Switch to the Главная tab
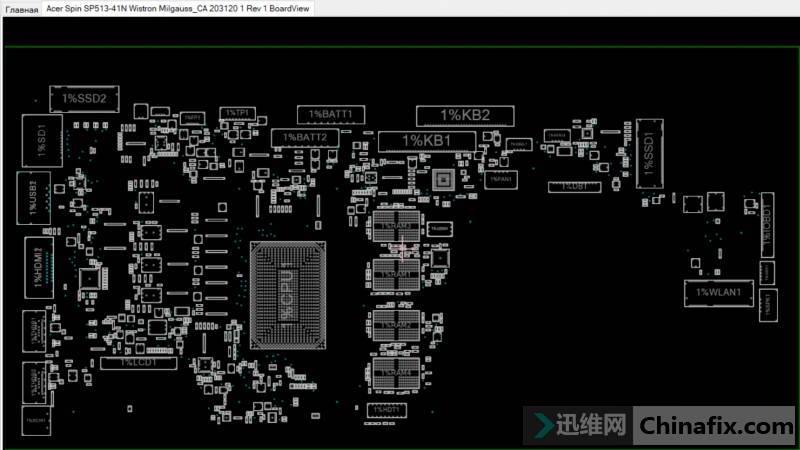 (x=21, y=9)
